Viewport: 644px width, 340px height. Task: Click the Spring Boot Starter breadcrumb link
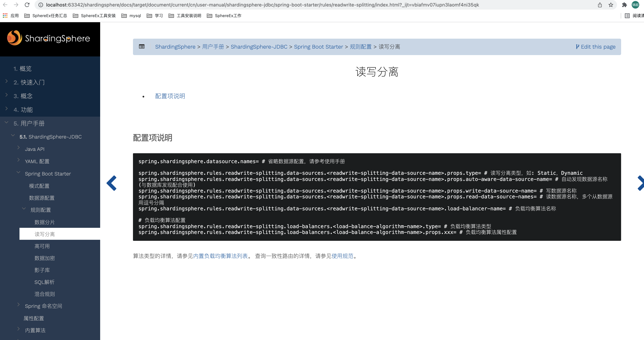(x=319, y=47)
